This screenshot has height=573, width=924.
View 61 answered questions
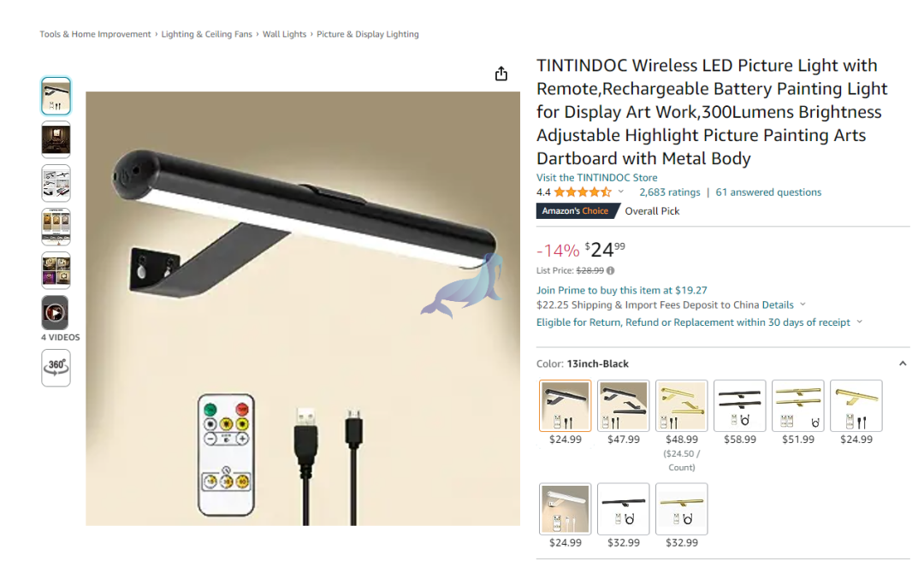[x=767, y=192]
